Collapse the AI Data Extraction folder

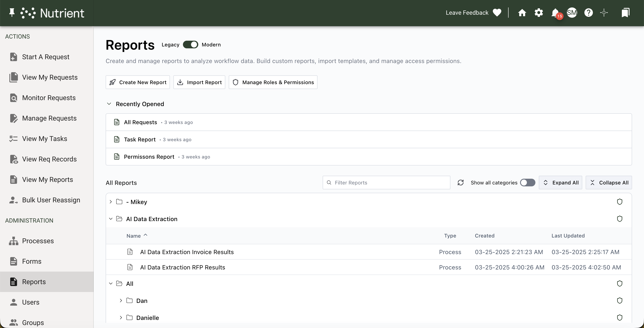tap(111, 219)
